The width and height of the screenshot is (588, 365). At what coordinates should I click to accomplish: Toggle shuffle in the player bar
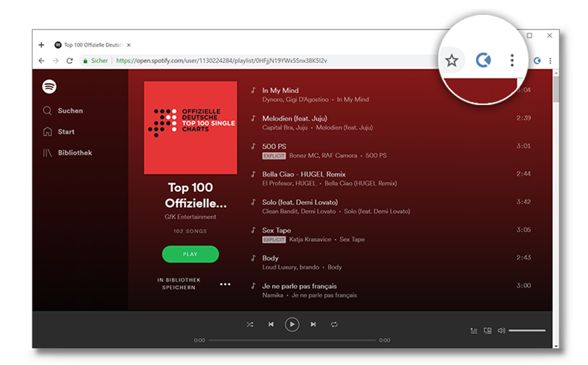point(249,324)
